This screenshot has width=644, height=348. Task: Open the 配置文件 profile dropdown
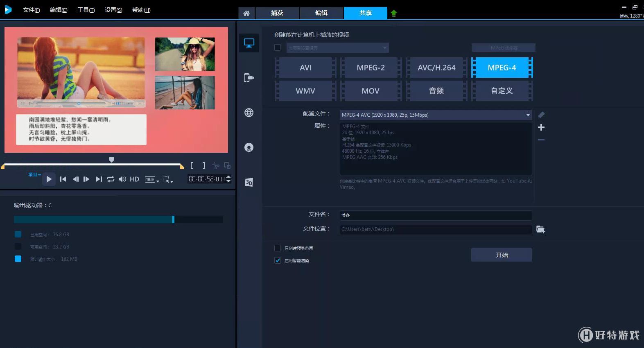pos(436,115)
